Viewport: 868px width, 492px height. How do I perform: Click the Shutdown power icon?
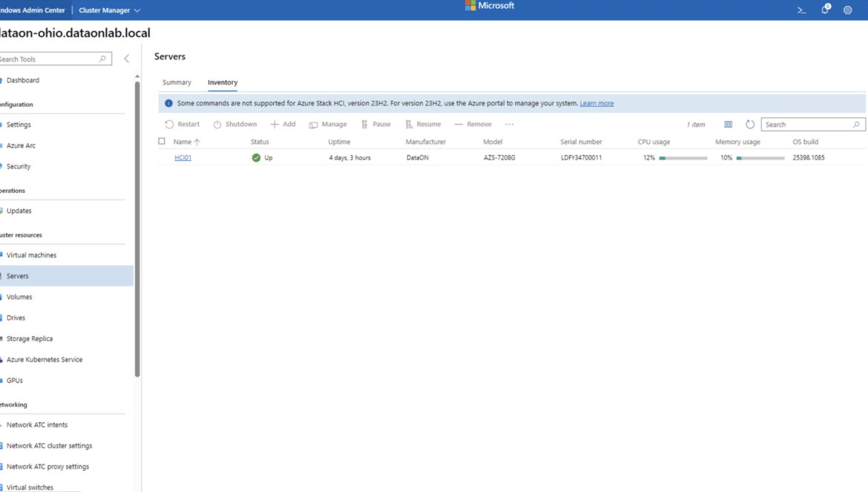(x=217, y=125)
